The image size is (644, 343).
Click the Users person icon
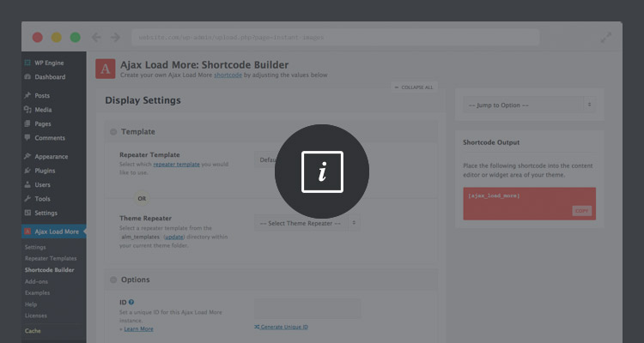27,184
